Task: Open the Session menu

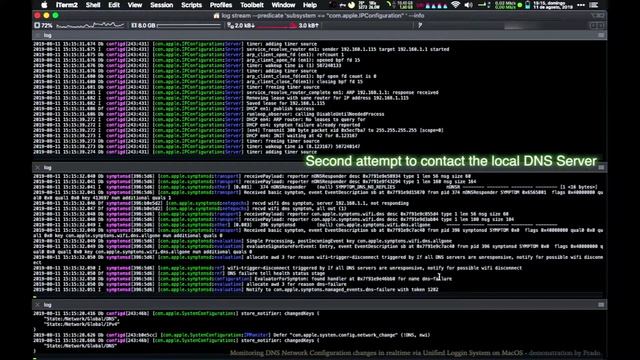Action: pos(162,5)
